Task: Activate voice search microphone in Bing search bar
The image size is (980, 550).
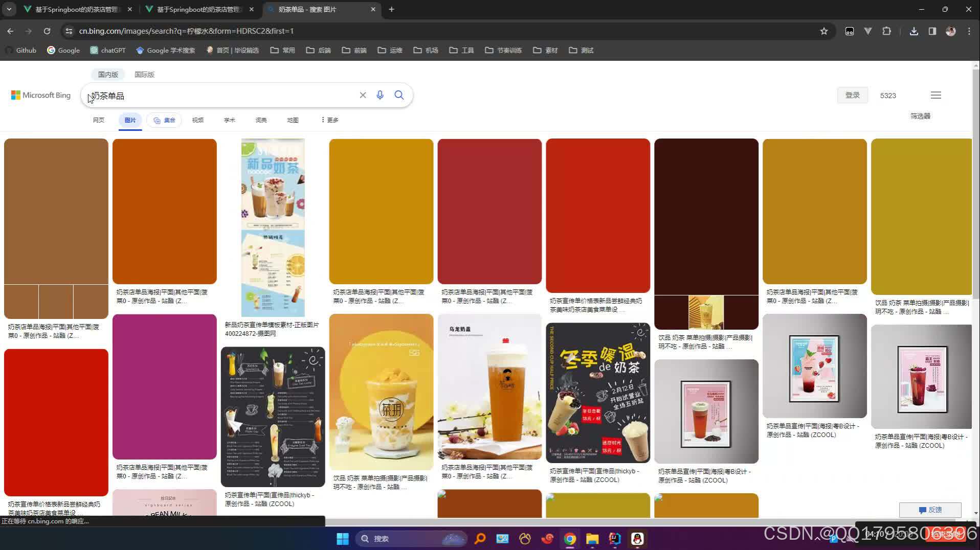Action: [x=380, y=95]
